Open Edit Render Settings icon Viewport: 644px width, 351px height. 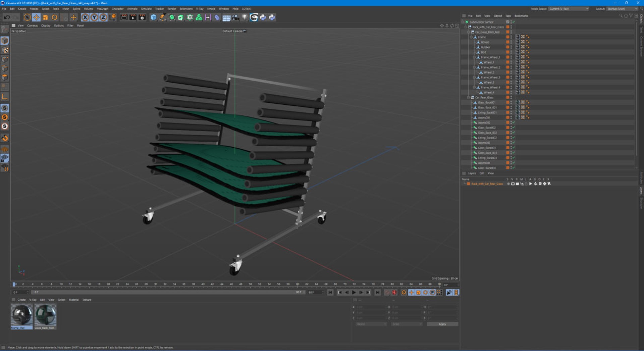tap(142, 17)
